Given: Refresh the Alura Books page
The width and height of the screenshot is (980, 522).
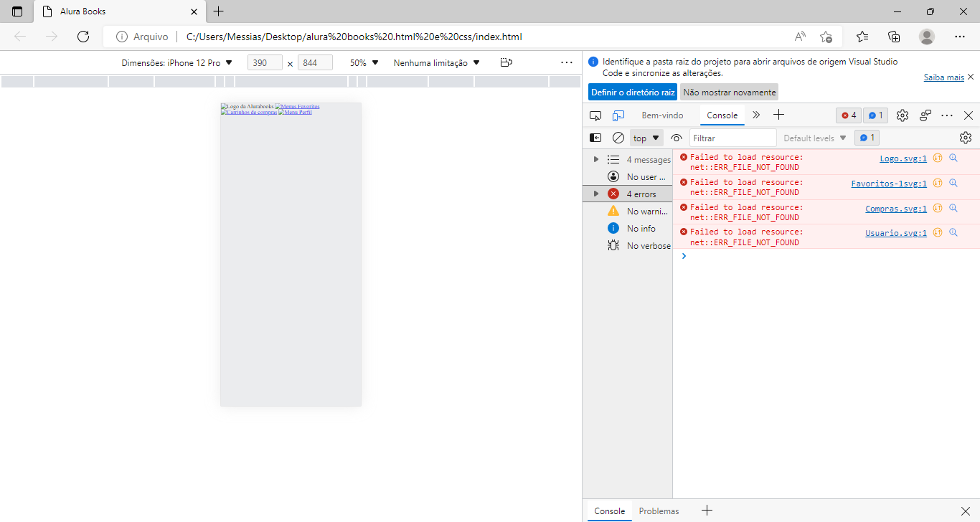Looking at the screenshot, I should pyautogui.click(x=83, y=37).
